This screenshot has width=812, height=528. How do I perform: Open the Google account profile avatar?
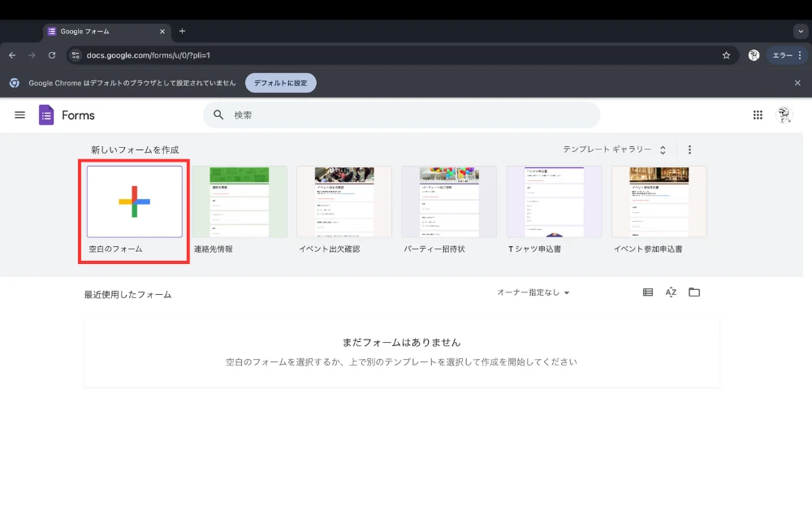(x=784, y=115)
